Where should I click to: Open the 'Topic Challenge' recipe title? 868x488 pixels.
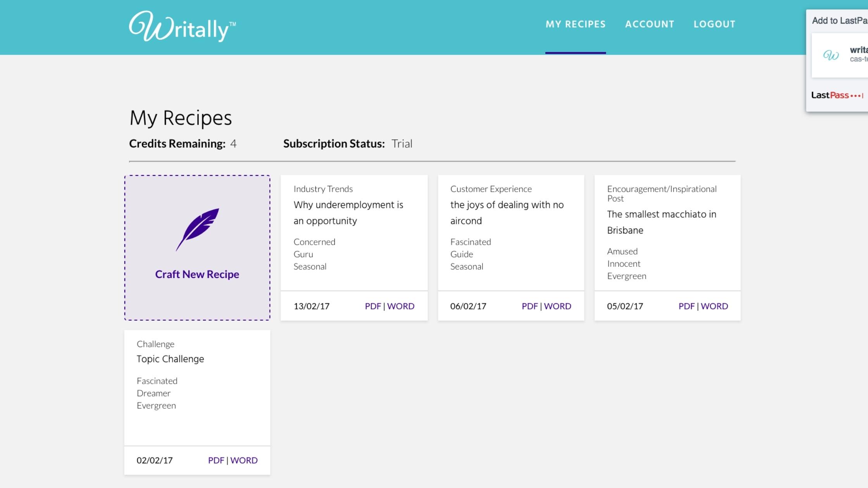pyautogui.click(x=170, y=359)
